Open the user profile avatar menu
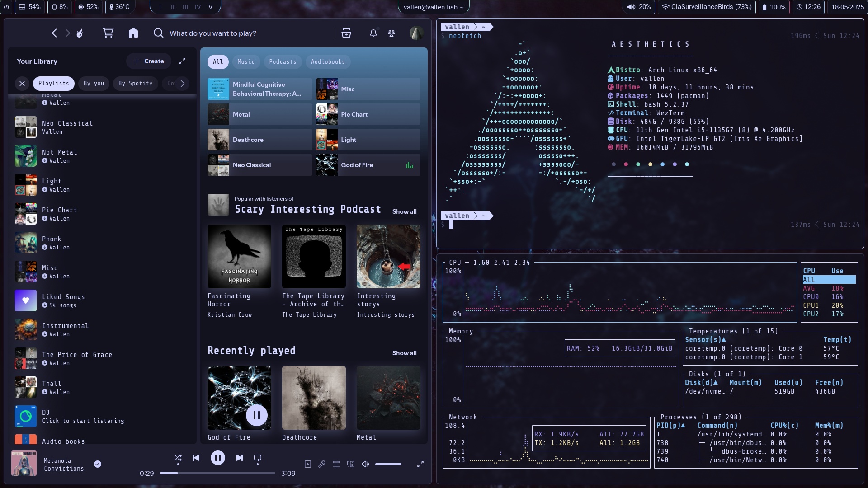This screenshot has height=488, width=868. (x=416, y=33)
